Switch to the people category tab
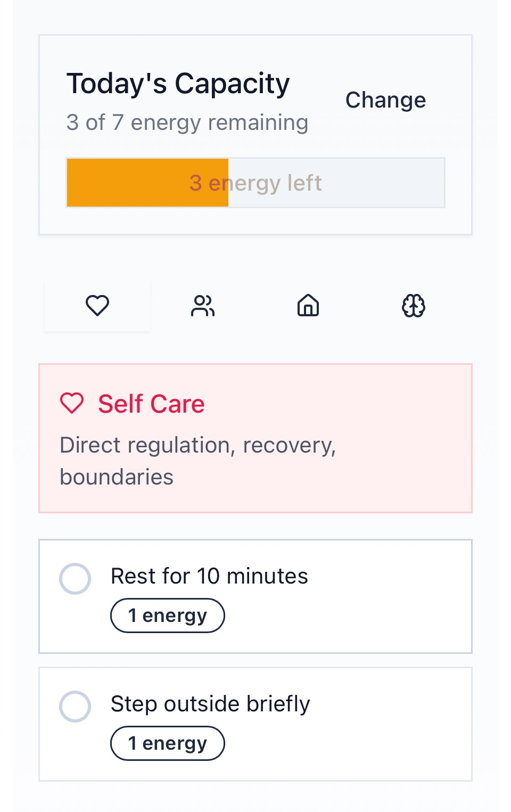The width and height of the screenshot is (511, 812). coord(203,306)
